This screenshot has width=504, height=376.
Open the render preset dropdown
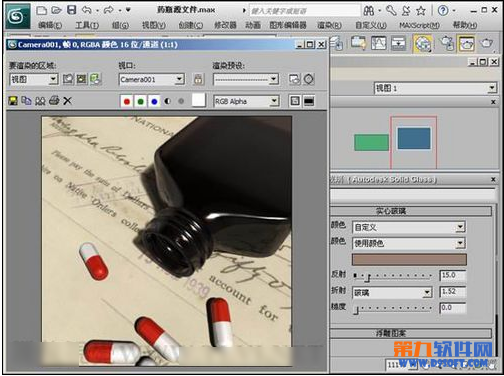[246, 79]
